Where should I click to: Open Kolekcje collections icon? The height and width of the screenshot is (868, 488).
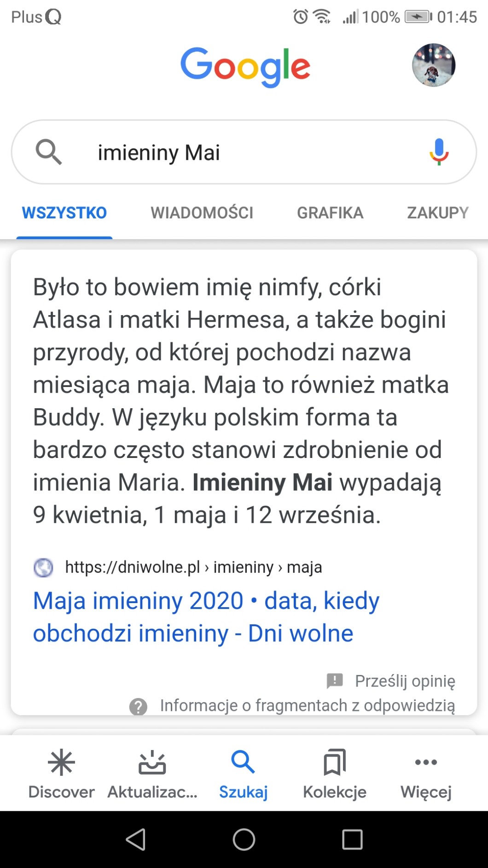pyautogui.click(x=335, y=763)
